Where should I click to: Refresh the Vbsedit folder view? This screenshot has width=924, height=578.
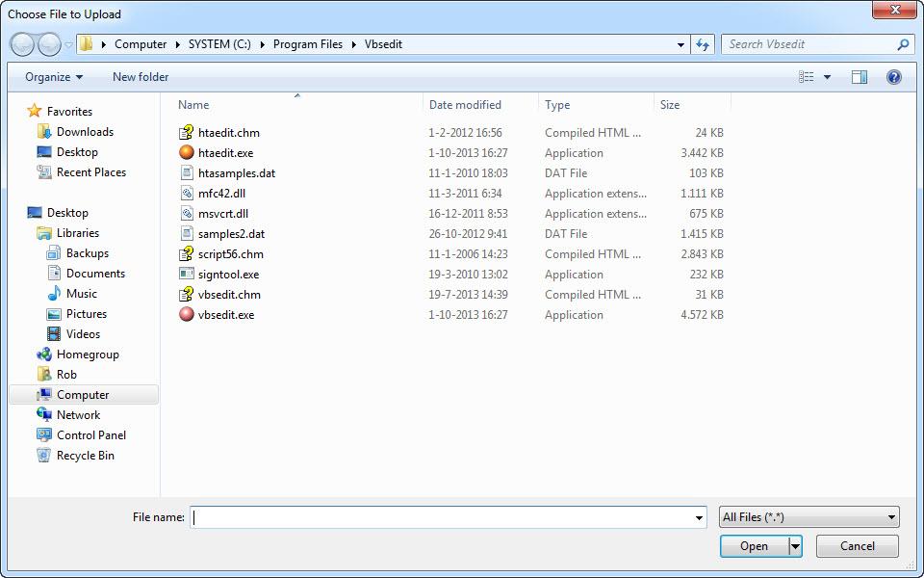(x=703, y=44)
